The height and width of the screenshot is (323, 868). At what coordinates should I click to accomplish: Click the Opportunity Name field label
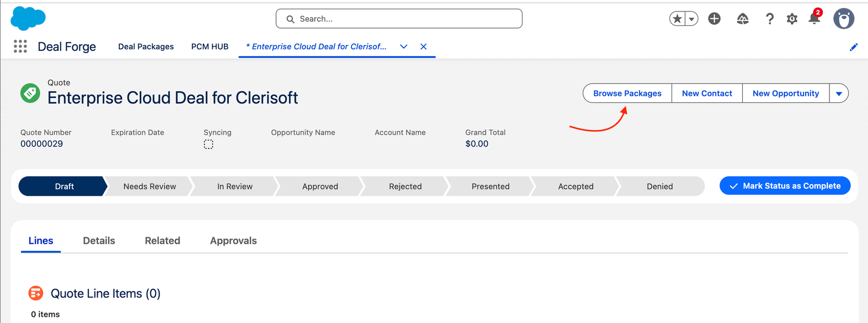(303, 132)
